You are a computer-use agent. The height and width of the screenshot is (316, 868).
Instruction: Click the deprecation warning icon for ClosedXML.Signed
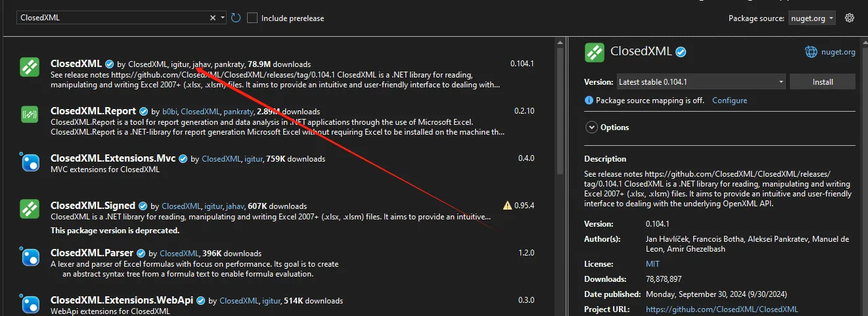tap(507, 206)
